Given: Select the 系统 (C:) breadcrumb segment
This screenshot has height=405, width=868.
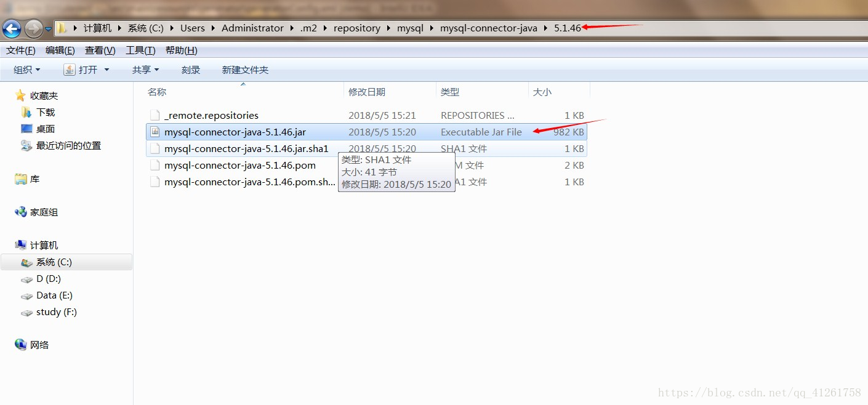Looking at the screenshot, I should pos(146,28).
